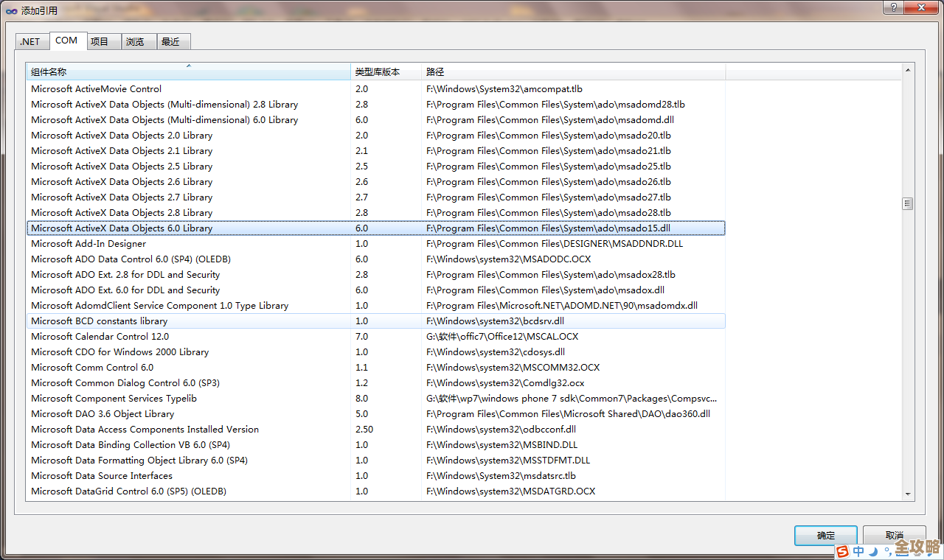The height and width of the screenshot is (560, 944).
Task: Open the 浏览 tab
Action: click(x=138, y=41)
